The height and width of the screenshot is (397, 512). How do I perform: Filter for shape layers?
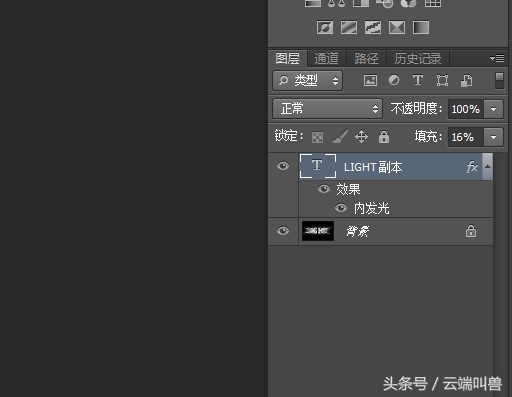(442, 81)
